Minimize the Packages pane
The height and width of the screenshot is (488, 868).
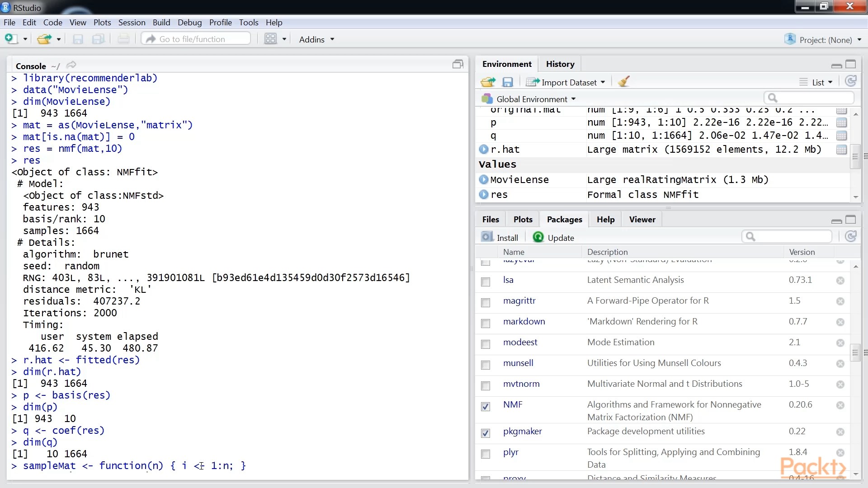(x=837, y=221)
